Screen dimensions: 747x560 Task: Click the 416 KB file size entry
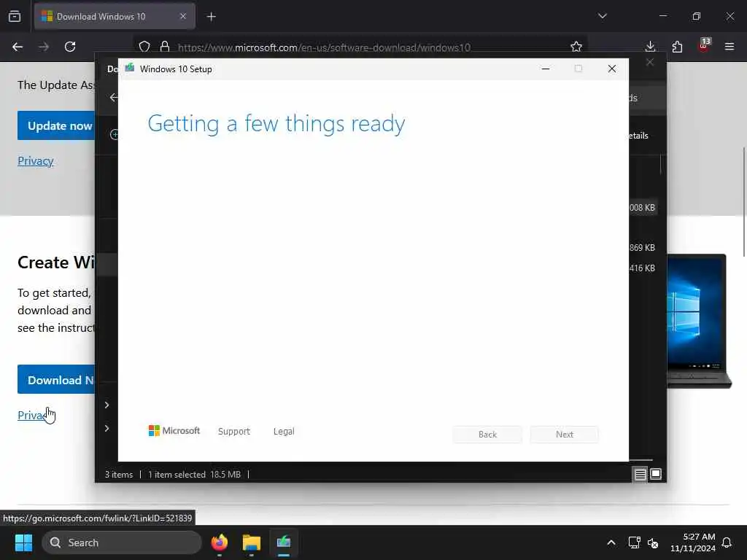642,268
